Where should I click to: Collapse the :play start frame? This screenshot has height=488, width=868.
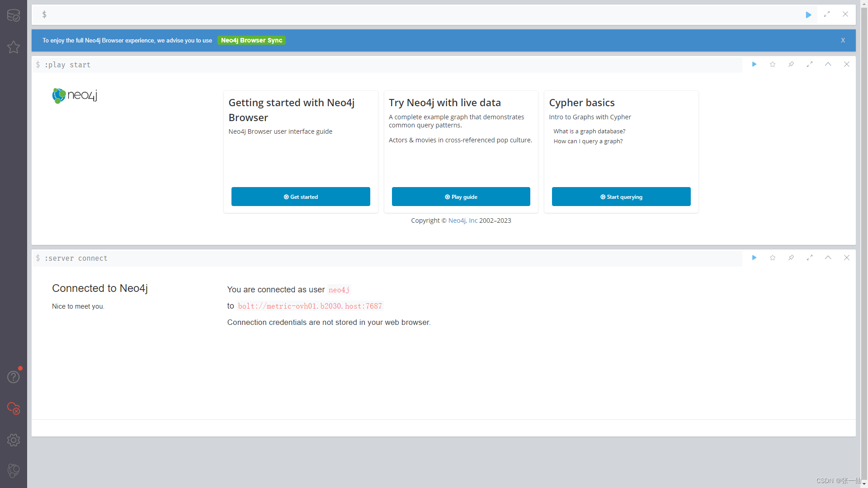tap(828, 65)
